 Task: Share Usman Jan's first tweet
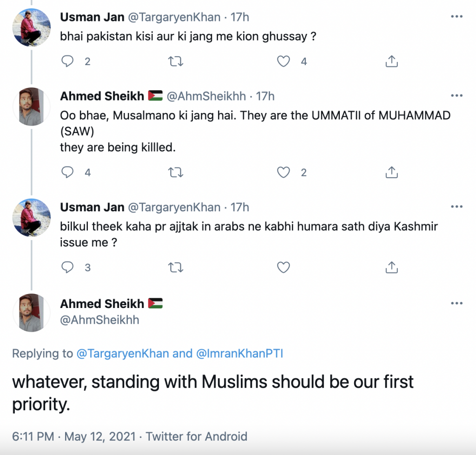[x=391, y=61]
